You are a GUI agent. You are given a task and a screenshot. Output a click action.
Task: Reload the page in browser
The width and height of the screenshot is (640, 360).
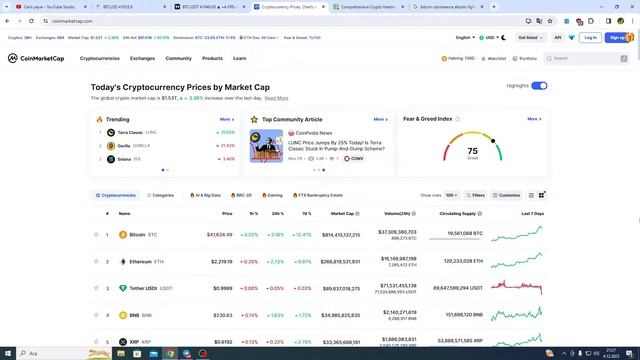[31, 21]
